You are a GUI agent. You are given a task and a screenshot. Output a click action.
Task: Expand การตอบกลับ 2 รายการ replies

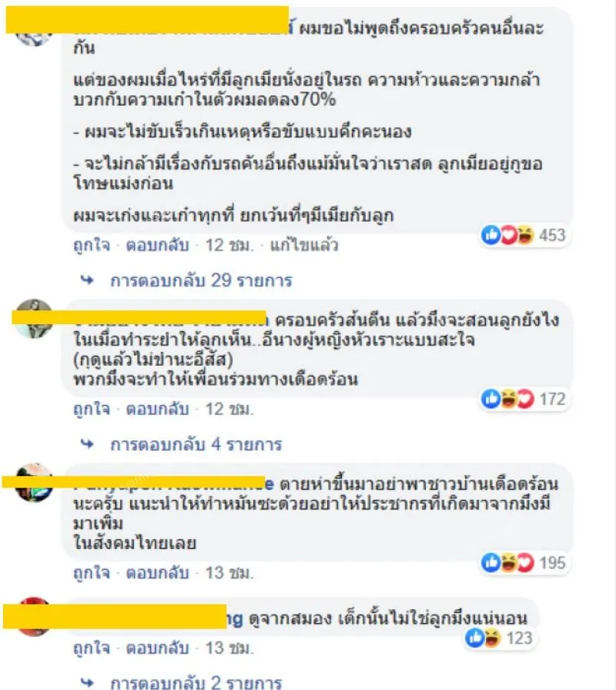click(196, 682)
